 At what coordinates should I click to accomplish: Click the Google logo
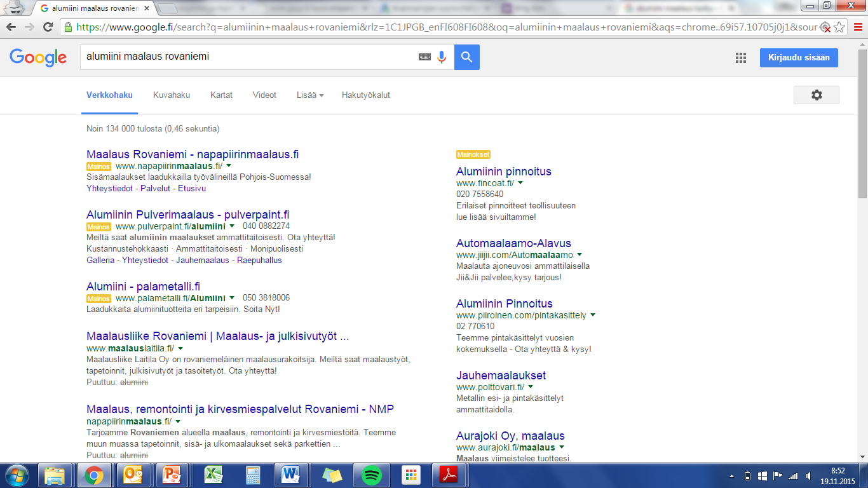38,57
